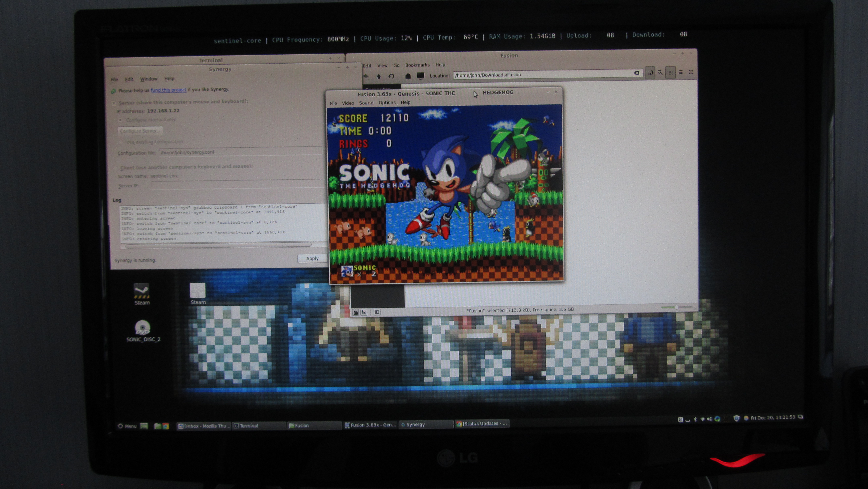Switch to list view in file manager
The image size is (868, 489).
point(681,73)
